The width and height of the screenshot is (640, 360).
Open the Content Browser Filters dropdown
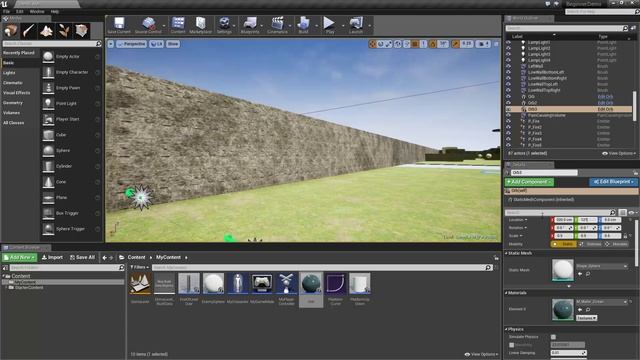140,267
